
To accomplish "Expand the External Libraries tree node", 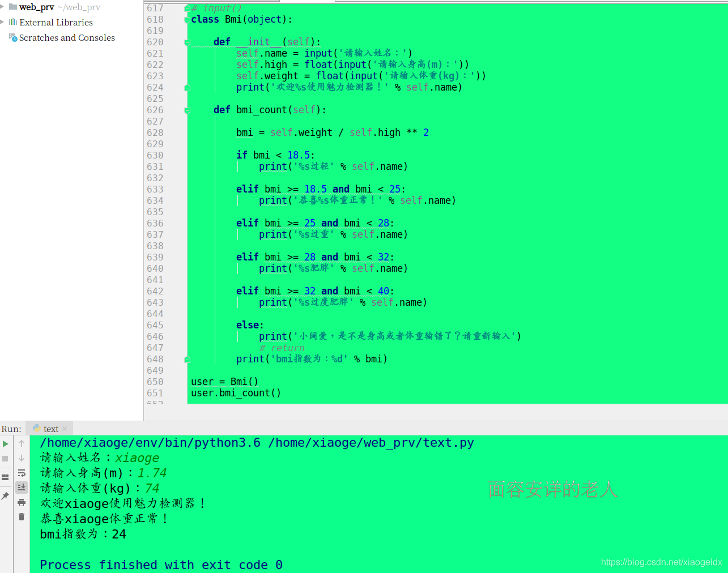I will click(3, 22).
